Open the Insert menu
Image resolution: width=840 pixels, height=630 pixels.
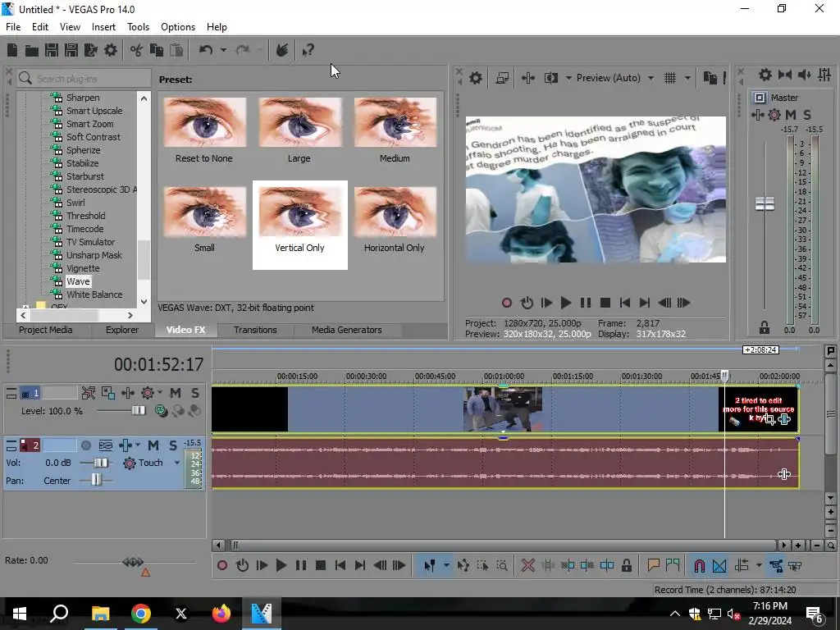pyautogui.click(x=103, y=27)
